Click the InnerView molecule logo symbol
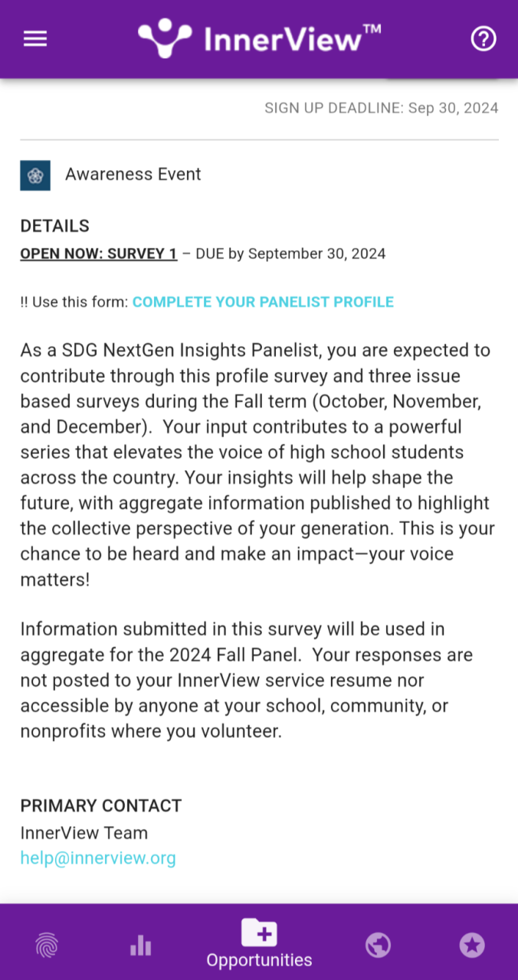This screenshot has height=980, width=518. 165,38
